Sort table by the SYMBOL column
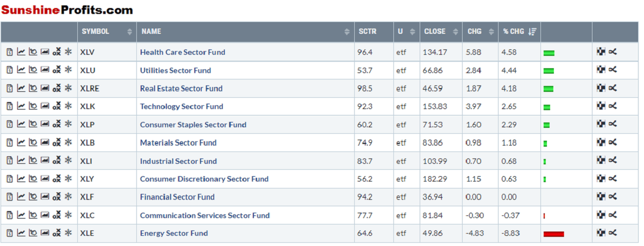This screenshot has height=246, width=644. [x=129, y=32]
